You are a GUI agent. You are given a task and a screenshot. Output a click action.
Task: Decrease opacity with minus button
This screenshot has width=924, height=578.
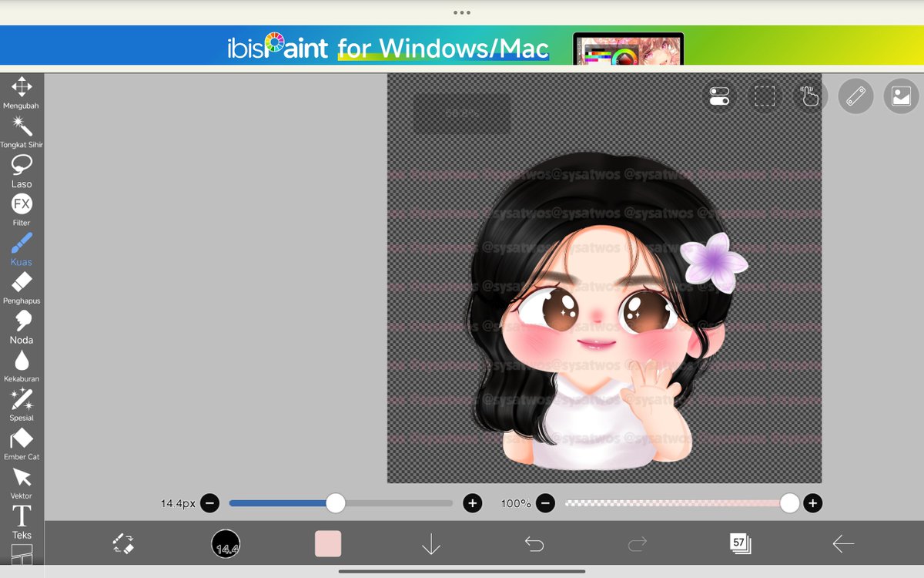(x=545, y=503)
